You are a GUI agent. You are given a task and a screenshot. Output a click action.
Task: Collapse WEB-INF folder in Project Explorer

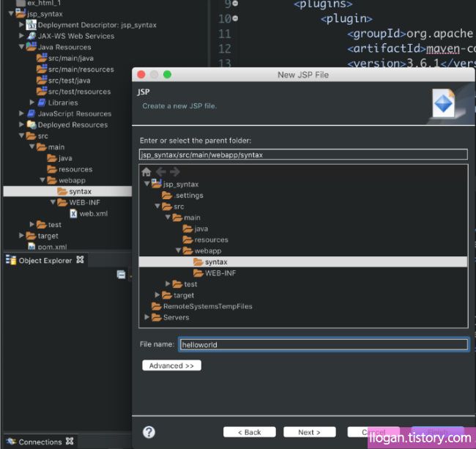(53, 202)
